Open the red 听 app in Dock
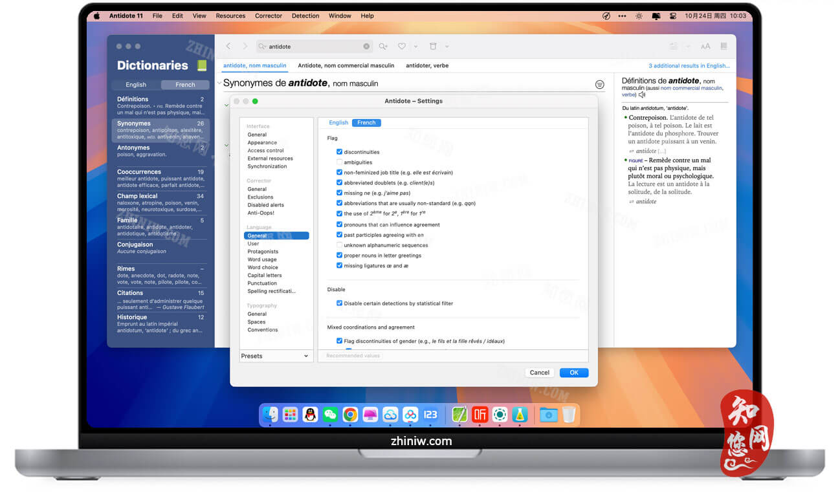Screen dimensions: 840x504 click(x=480, y=415)
